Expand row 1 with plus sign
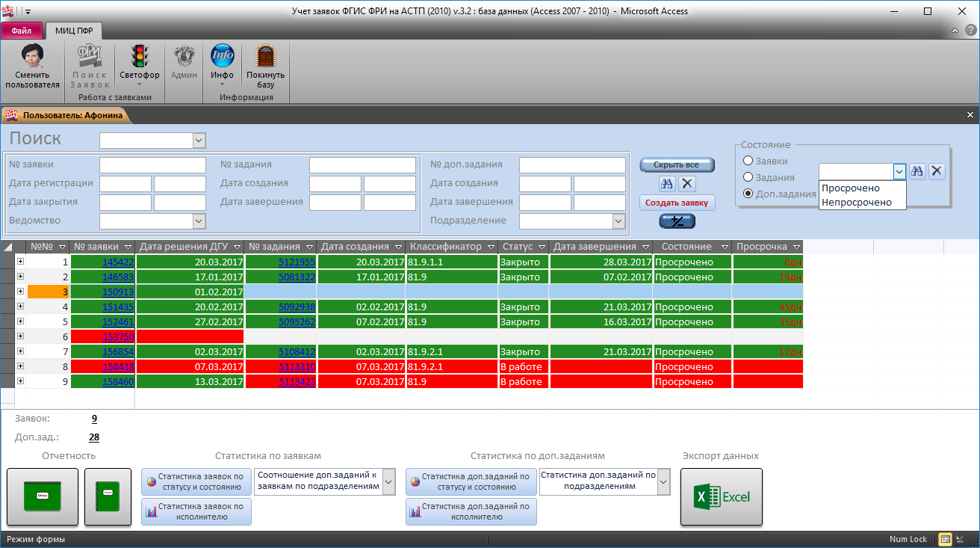980x548 pixels. click(20, 262)
